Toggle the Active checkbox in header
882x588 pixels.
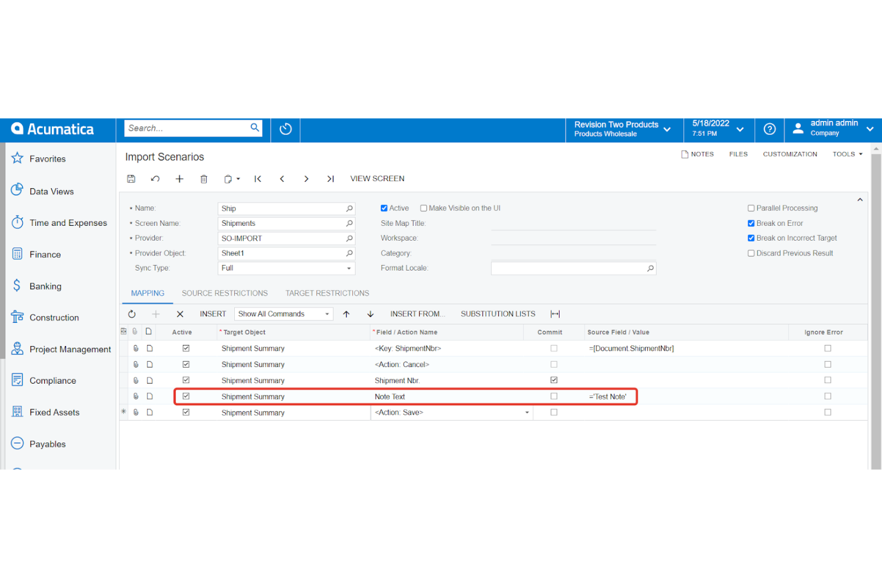tap(384, 209)
